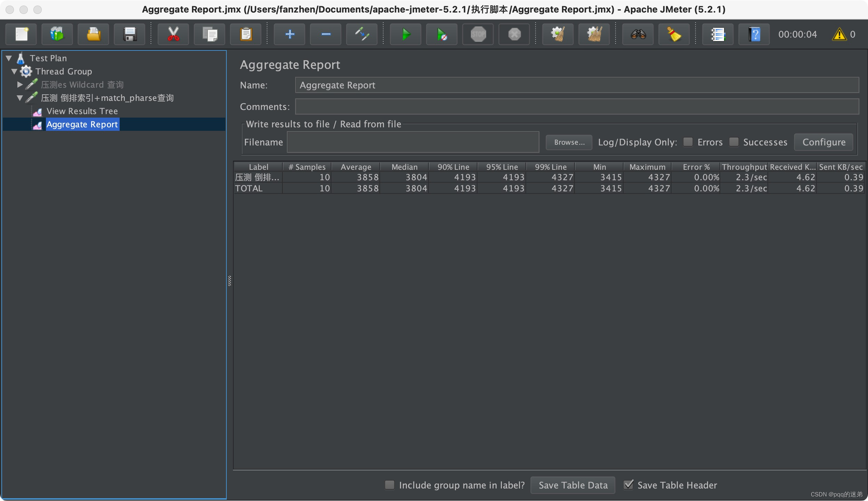
Task: Click the Maximum column header
Action: click(x=647, y=167)
